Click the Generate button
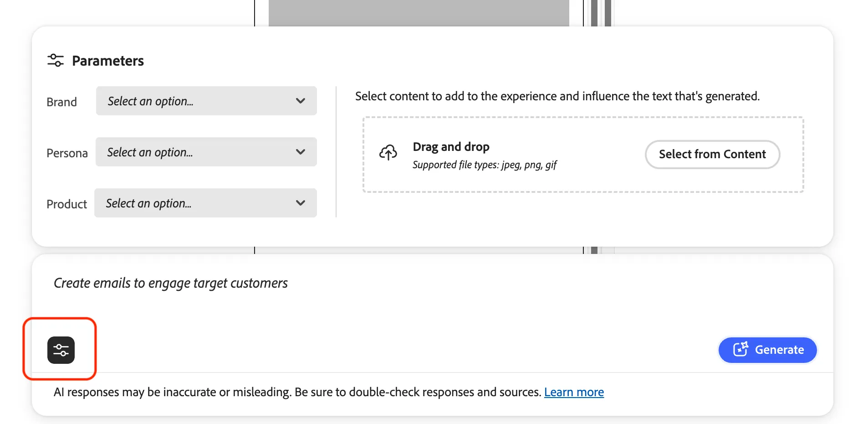This screenshot has height=424, width=868. [x=768, y=350]
